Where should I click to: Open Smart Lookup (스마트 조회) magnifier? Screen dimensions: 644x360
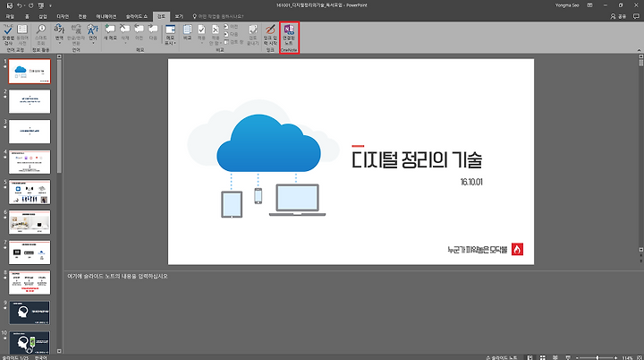tap(40, 35)
